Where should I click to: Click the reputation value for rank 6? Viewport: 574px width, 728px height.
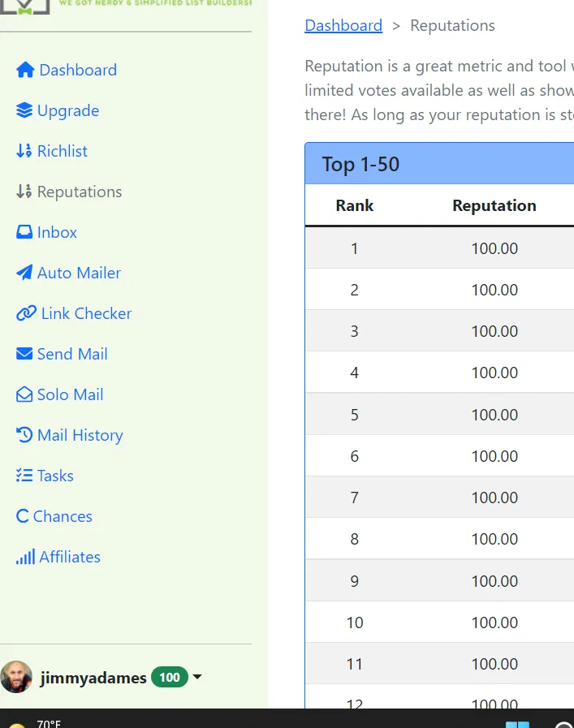point(494,456)
